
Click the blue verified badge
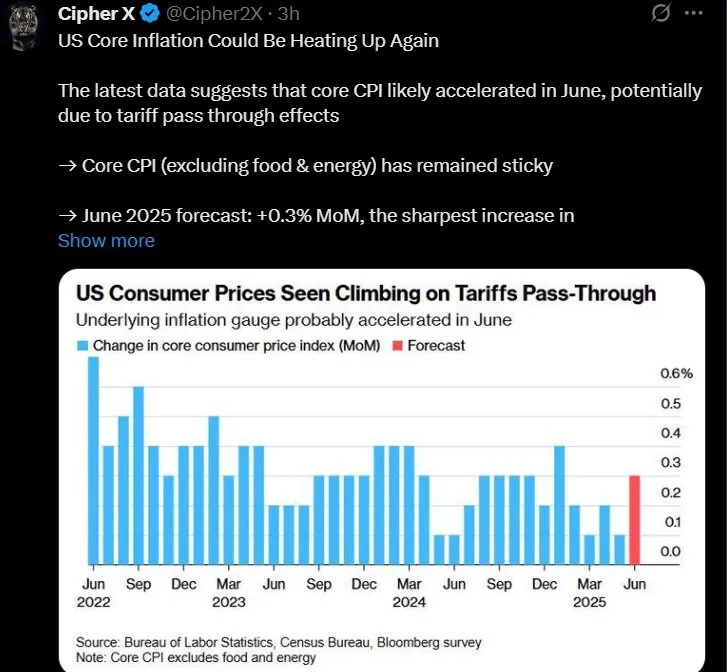[x=148, y=15]
